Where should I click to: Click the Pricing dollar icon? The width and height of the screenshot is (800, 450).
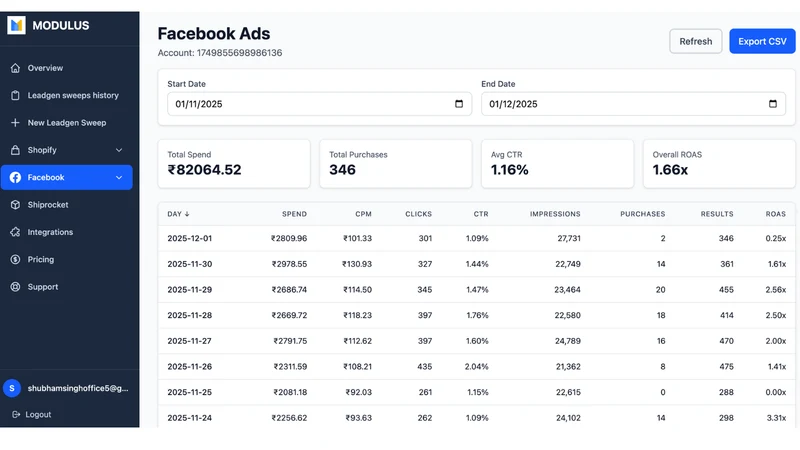click(x=15, y=259)
